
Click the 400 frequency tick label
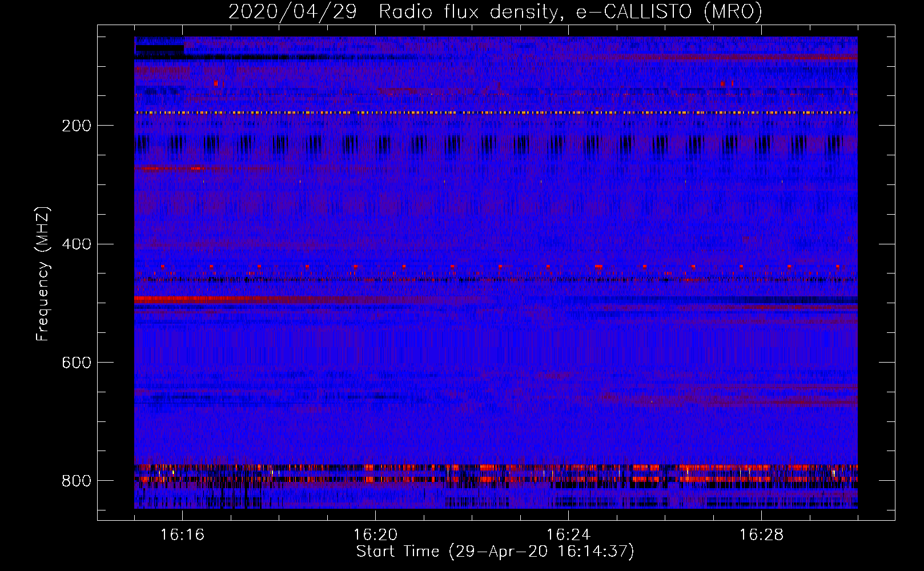click(77, 244)
